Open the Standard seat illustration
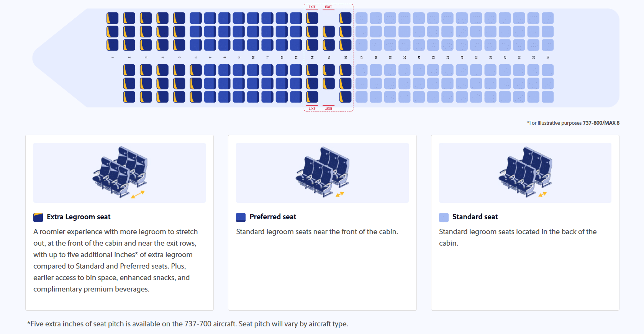This screenshot has height=334, width=644. [x=525, y=173]
